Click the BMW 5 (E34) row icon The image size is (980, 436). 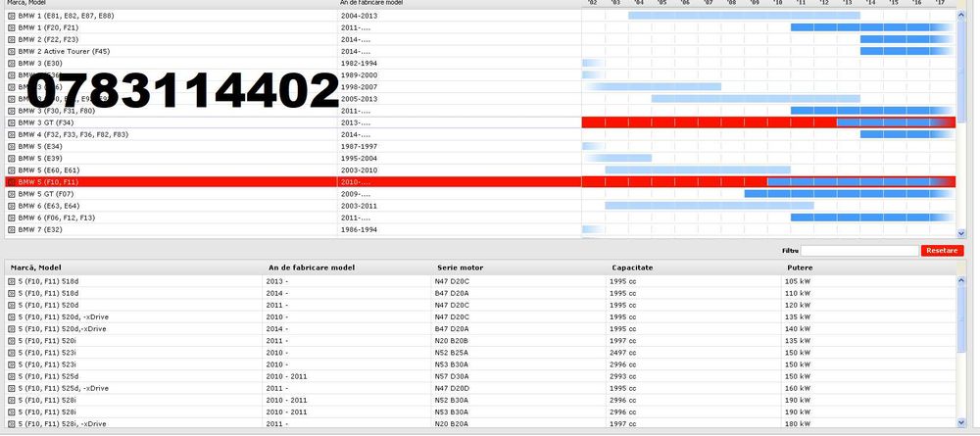click(x=11, y=146)
